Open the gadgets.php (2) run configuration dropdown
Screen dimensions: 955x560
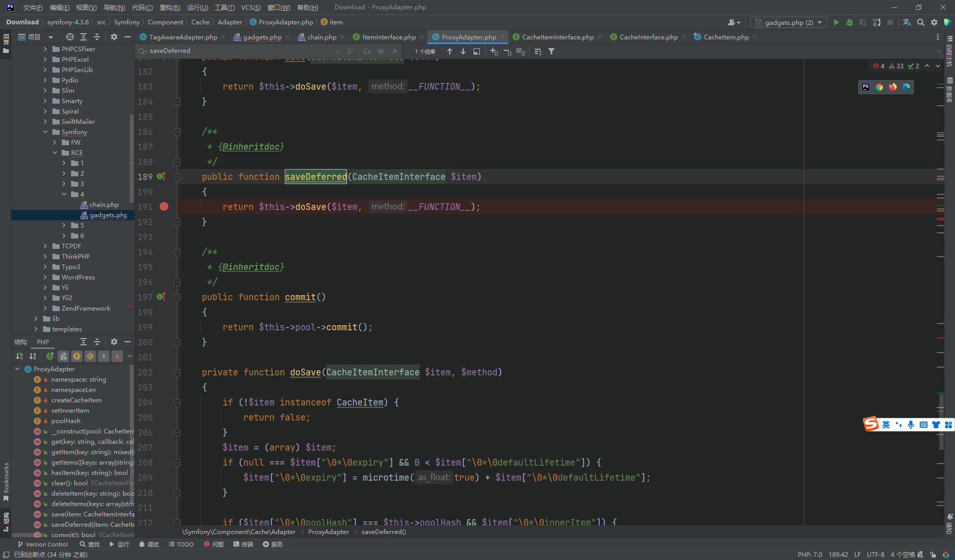(788, 22)
